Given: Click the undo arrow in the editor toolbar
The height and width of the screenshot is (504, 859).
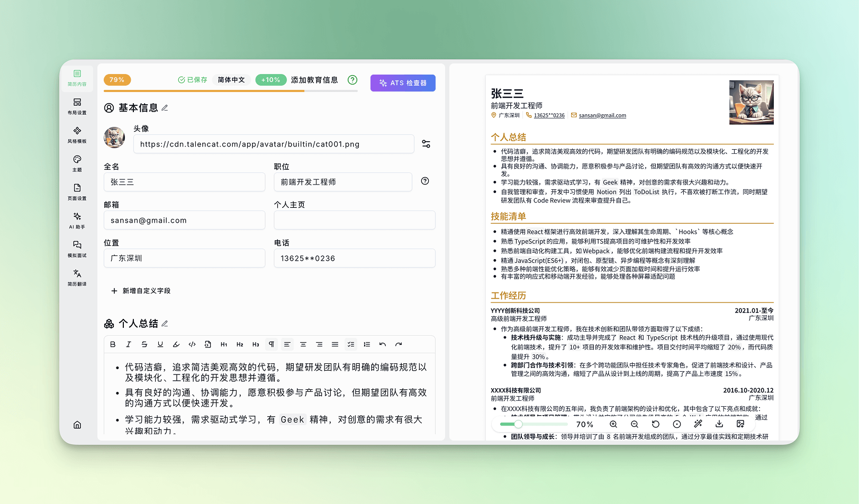Looking at the screenshot, I should [x=383, y=344].
